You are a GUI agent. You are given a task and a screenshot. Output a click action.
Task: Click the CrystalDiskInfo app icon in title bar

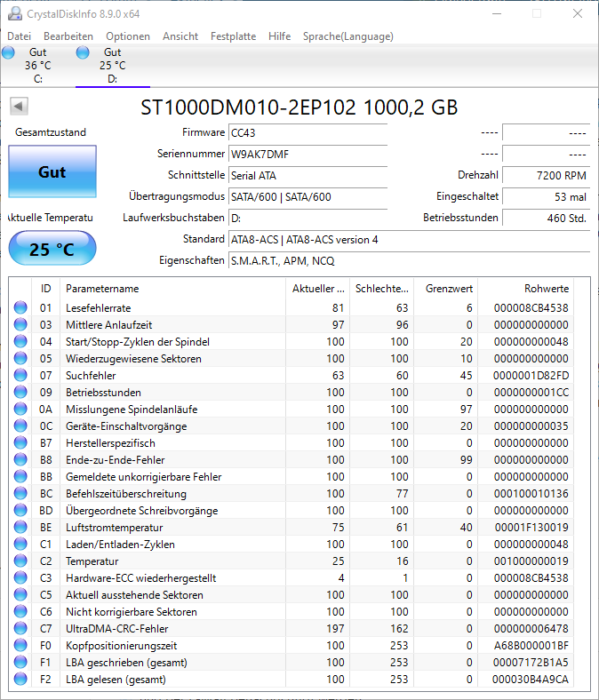(15, 14)
